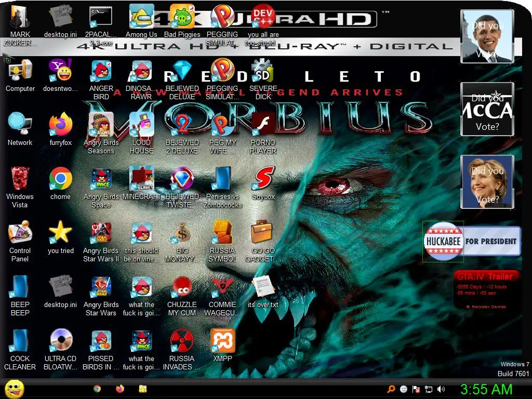Open the LOUD HOUSE shortcut

click(x=141, y=134)
